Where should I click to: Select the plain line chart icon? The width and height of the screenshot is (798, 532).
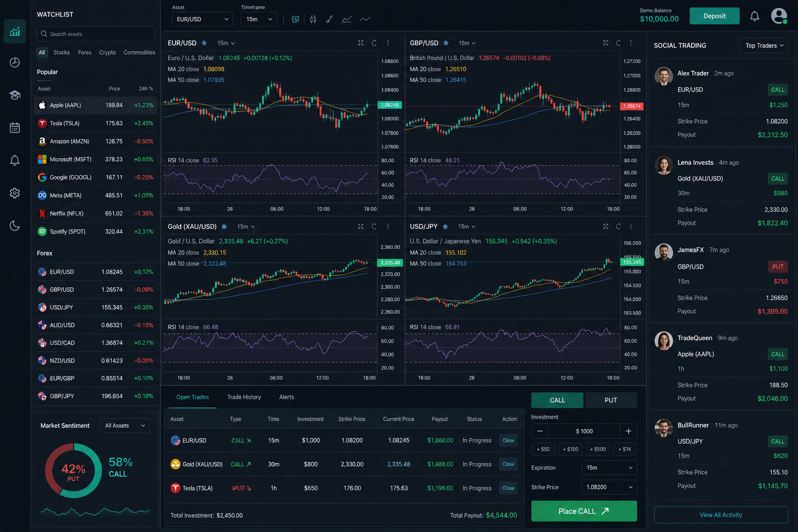click(x=365, y=19)
